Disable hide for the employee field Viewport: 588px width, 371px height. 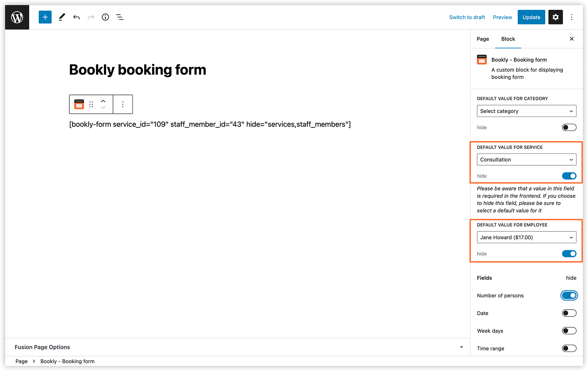[569, 254]
